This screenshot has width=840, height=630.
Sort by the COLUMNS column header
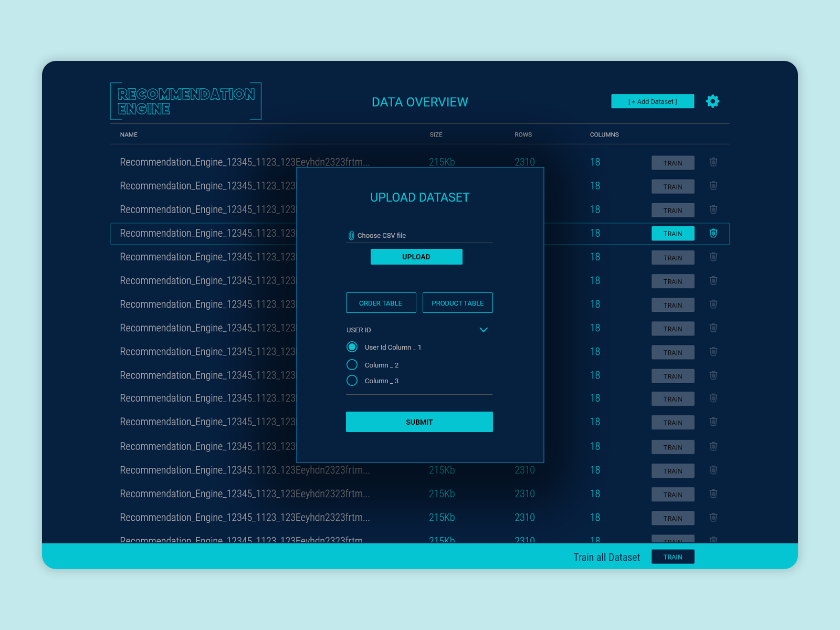(604, 135)
